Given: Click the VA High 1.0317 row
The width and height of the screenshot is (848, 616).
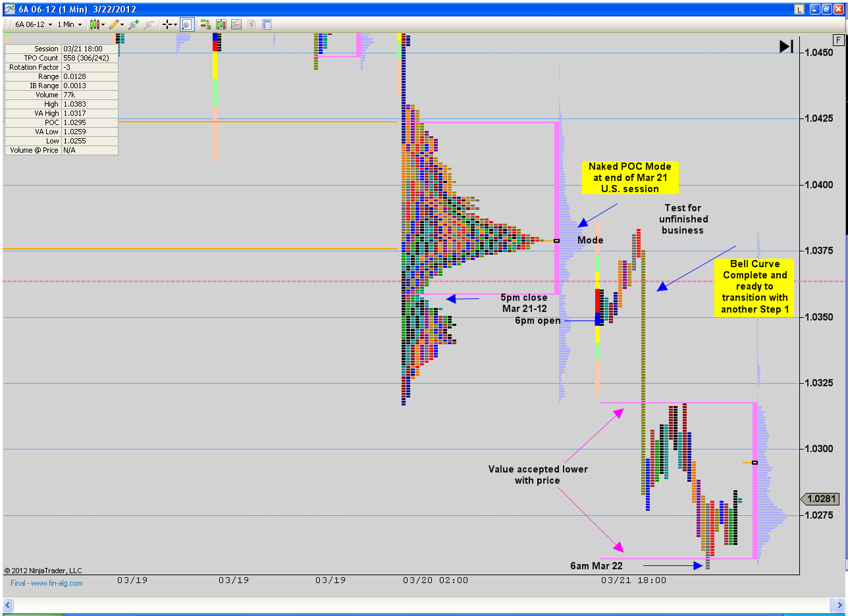Looking at the screenshot, I should (61, 113).
